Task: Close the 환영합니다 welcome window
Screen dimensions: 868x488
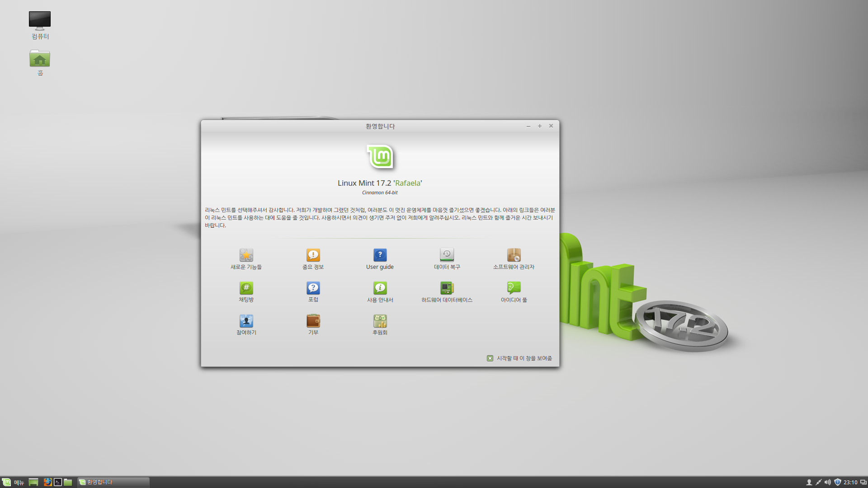Action: click(551, 126)
